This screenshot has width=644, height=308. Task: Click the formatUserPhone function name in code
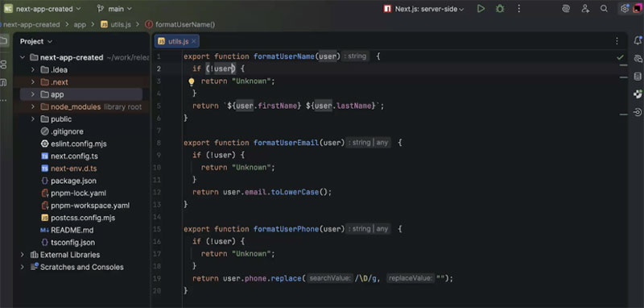[287, 229]
